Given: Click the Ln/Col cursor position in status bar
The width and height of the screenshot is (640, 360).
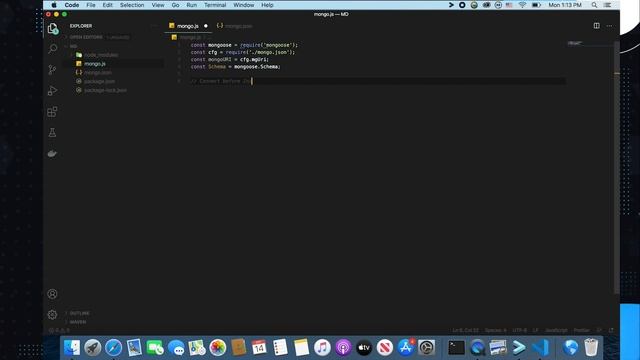Looking at the screenshot, I should click(465, 330).
